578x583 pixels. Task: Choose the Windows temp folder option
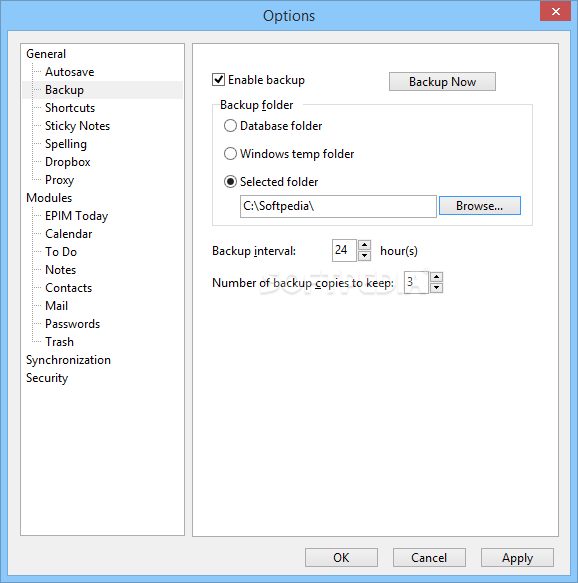tap(230, 154)
